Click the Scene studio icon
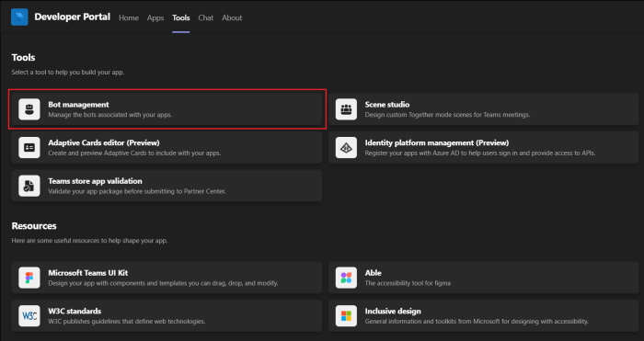The image size is (644, 341). coord(346,109)
